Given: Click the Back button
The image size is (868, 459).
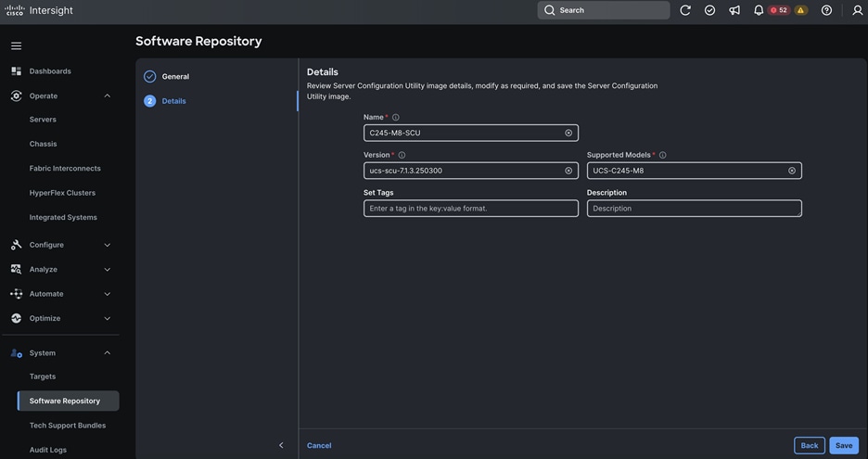Looking at the screenshot, I should (810, 445).
